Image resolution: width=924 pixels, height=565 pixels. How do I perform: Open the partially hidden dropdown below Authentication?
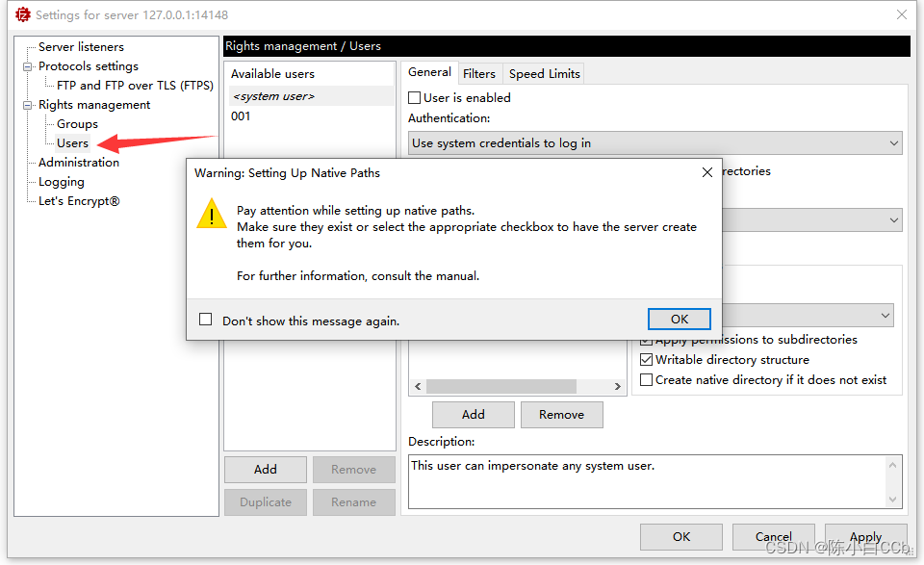click(812, 219)
